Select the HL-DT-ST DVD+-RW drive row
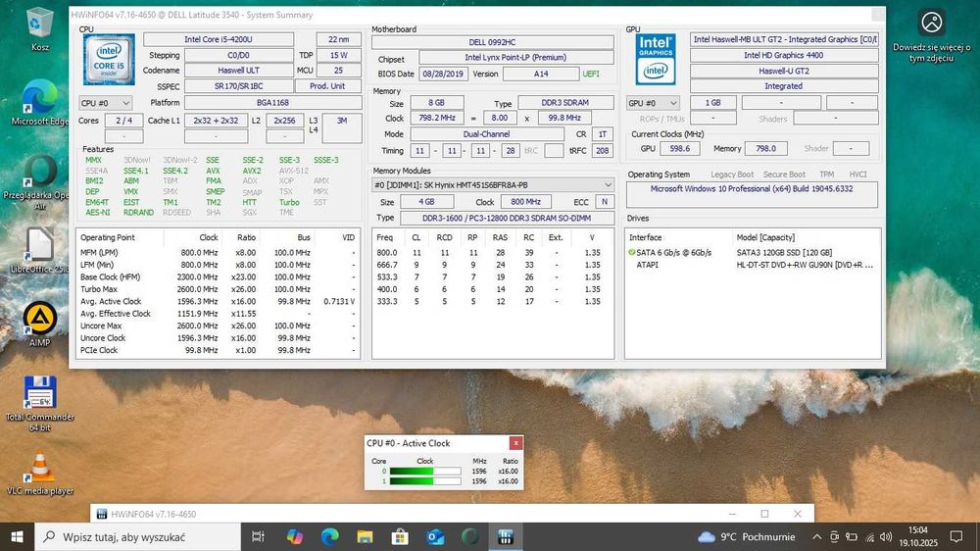This screenshot has width=980, height=551. [753, 265]
